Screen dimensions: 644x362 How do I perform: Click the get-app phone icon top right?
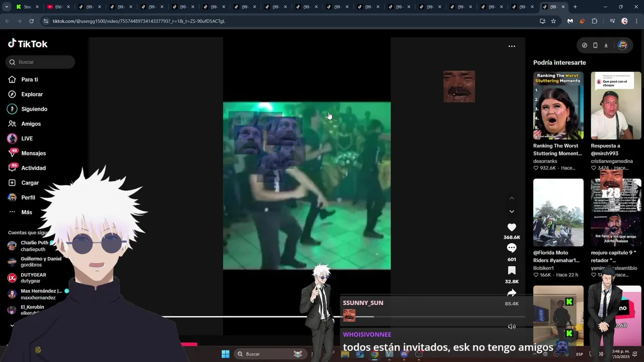click(x=595, y=45)
